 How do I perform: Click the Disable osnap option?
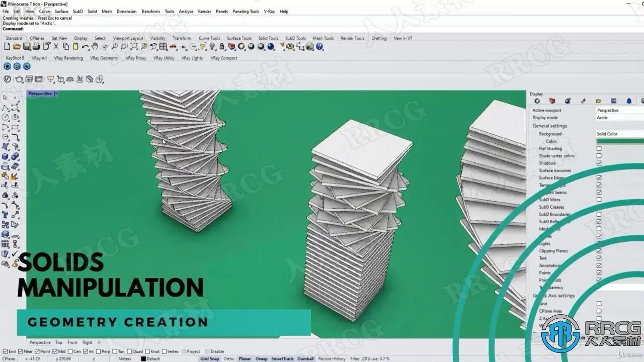pos(214,351)
